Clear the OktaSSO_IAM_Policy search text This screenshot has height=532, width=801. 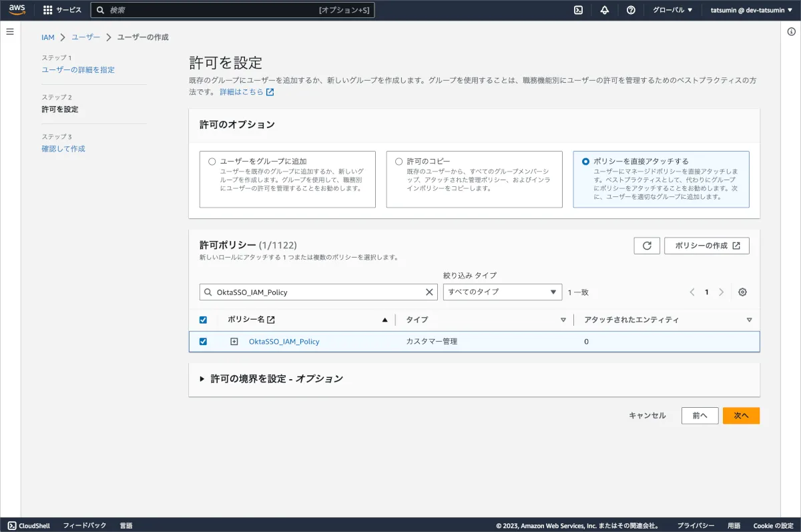[x=430, y=292]
